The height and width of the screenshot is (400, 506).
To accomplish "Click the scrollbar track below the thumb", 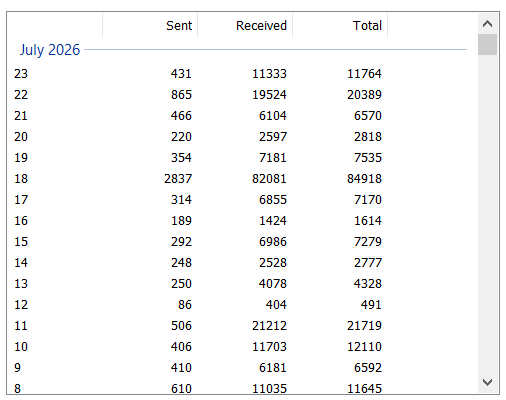I will 487,213.
